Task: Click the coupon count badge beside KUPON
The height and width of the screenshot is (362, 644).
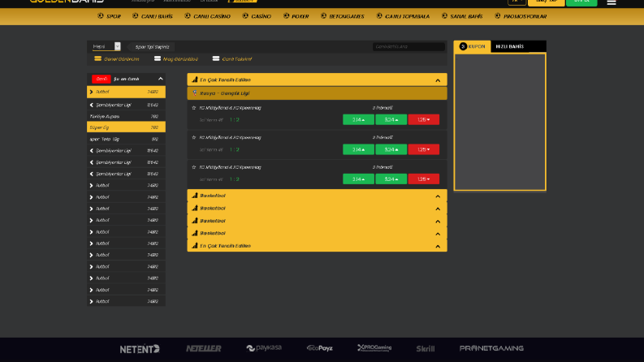Action: click(x=463, y=46)
